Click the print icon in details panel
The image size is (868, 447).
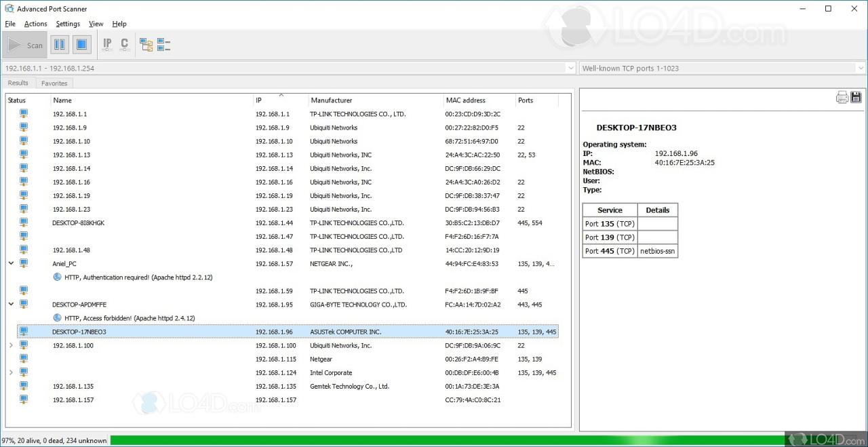click(x=842, y=97)
